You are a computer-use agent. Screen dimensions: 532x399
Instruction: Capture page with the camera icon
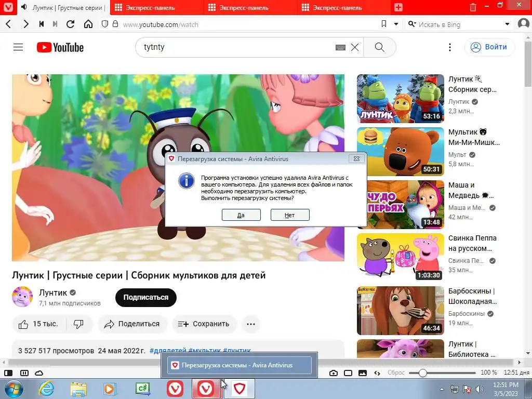click(x=334, y=373)
